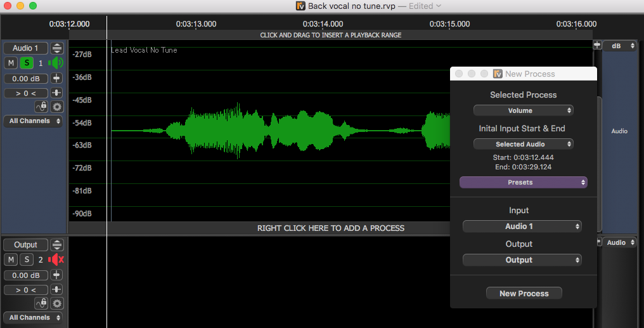Open Output track settings gear
The width and height of the screenshot is (644, 328).
tap(57, 304)
